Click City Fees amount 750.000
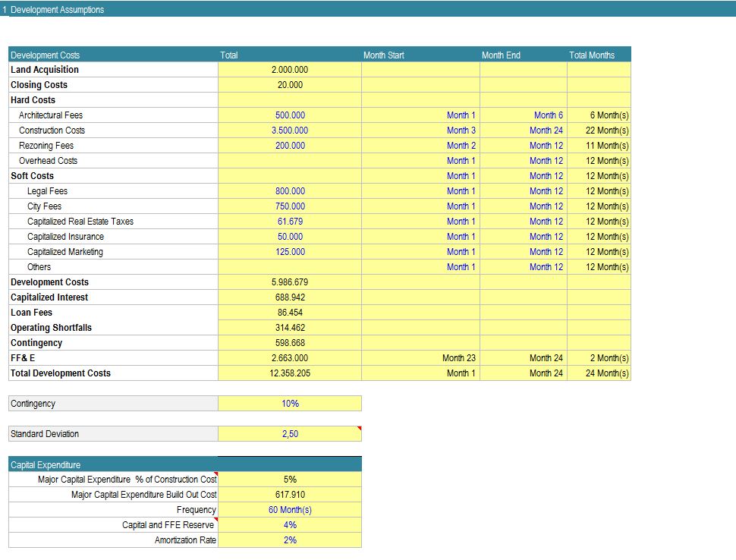736x560 pixels. (290, 206)
